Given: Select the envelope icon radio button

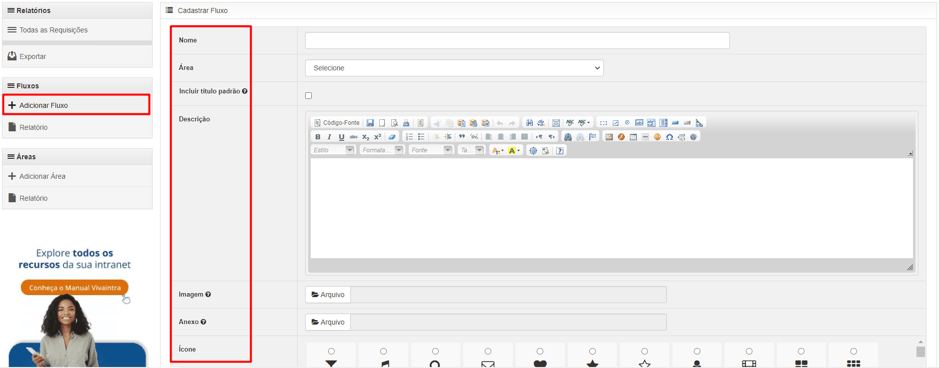Looking at the screenshot, I should [x=488, y=351].
